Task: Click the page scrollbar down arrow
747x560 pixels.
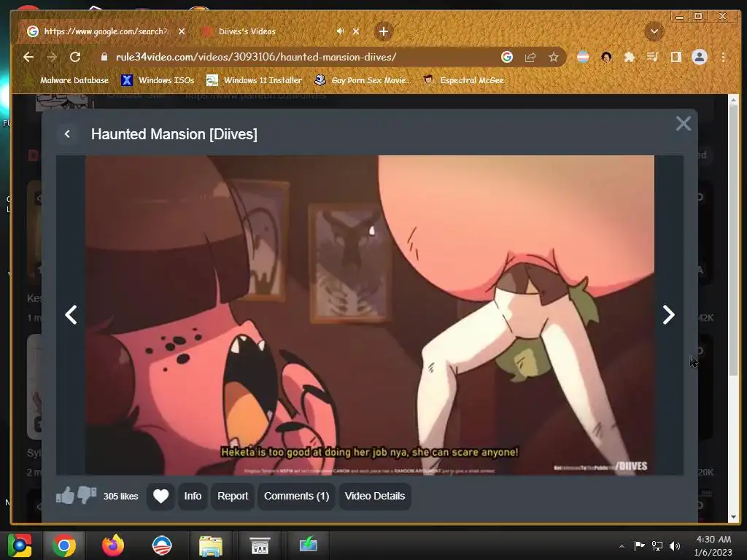Action: [733, 517]
